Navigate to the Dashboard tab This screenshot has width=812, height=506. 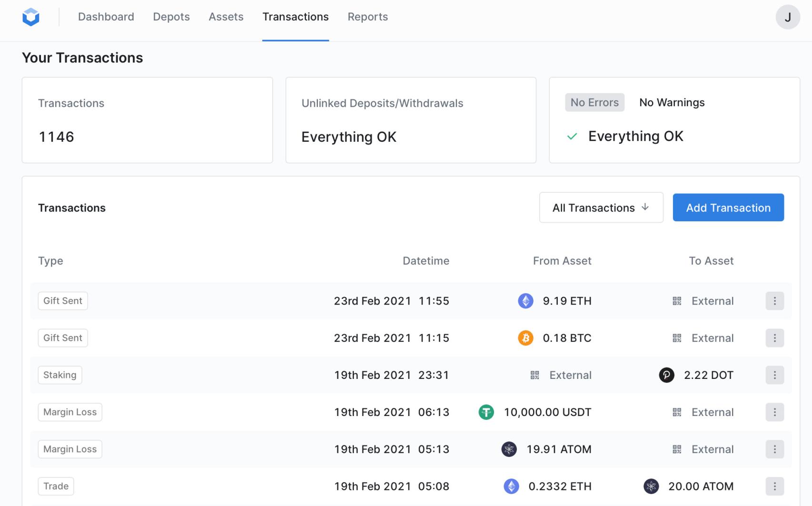tap(106, 17)
